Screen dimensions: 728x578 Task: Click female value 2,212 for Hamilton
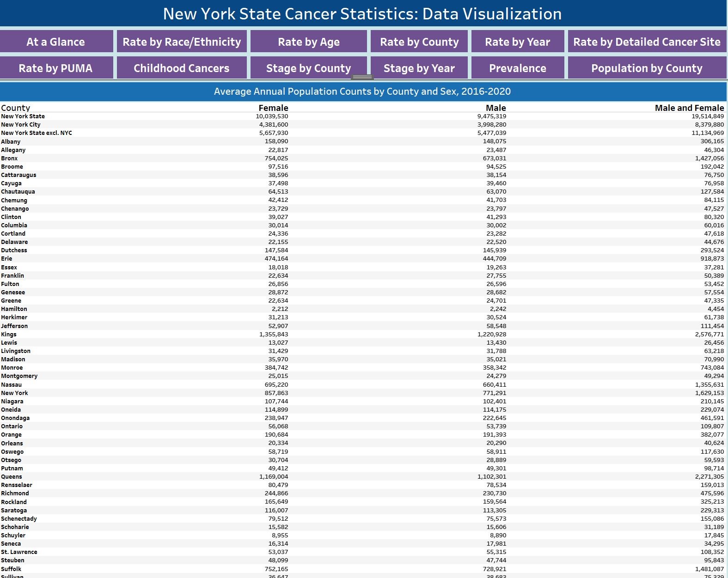click(280, 309)
